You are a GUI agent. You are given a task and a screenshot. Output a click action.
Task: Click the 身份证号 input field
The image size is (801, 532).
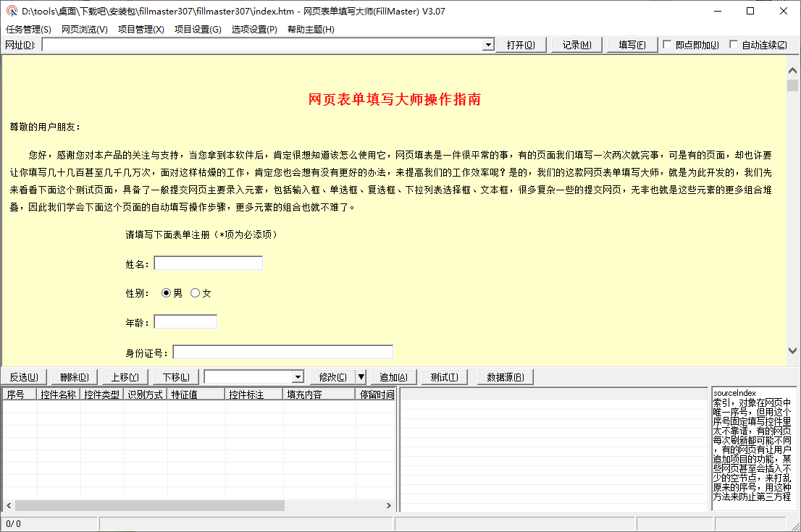(283, 352)
